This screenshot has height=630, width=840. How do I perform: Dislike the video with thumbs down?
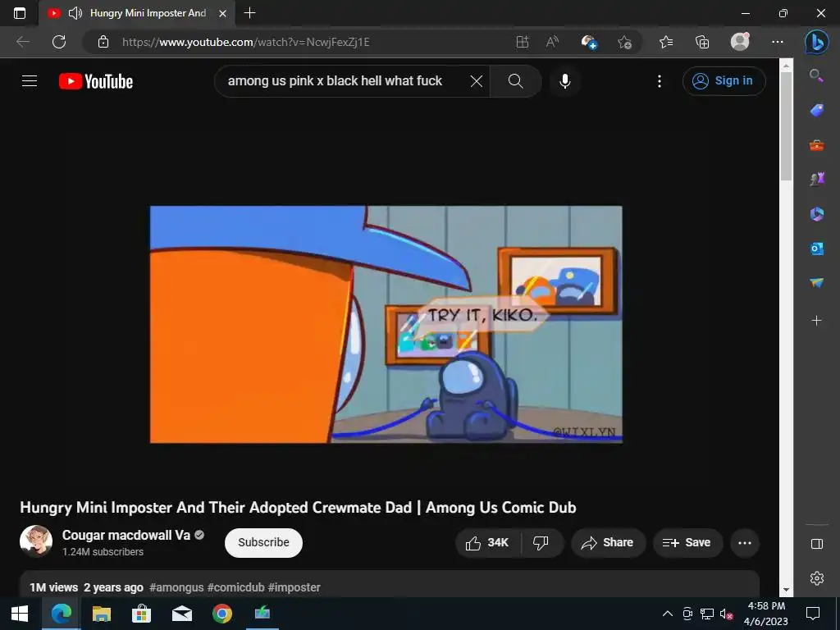click(541, 543)
